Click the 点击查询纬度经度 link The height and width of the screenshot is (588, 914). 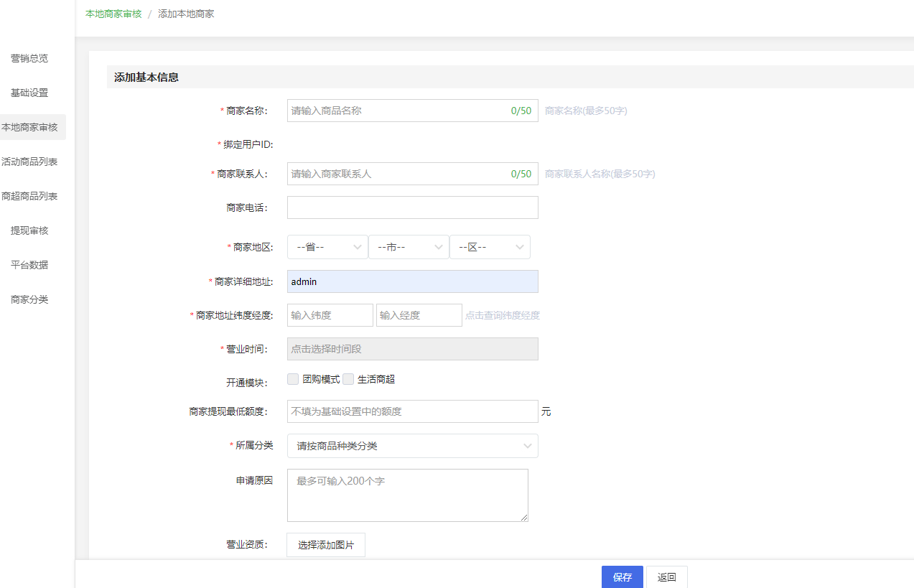pos(503,315)
